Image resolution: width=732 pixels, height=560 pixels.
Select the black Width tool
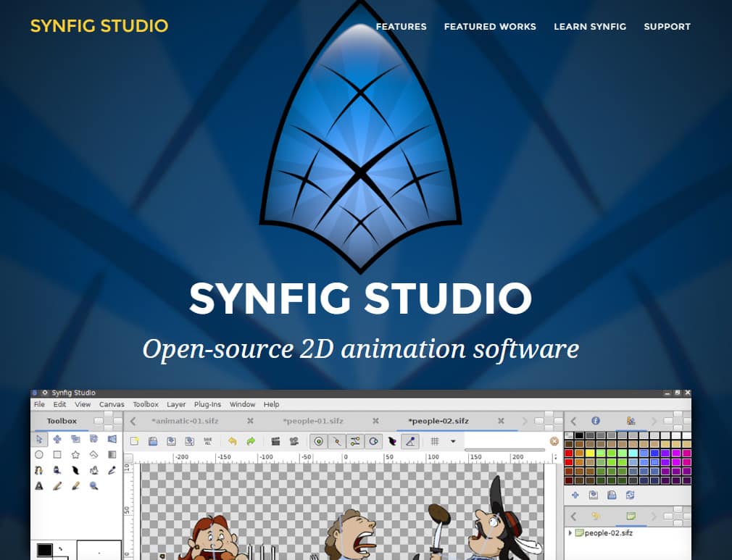pos(75,470)
